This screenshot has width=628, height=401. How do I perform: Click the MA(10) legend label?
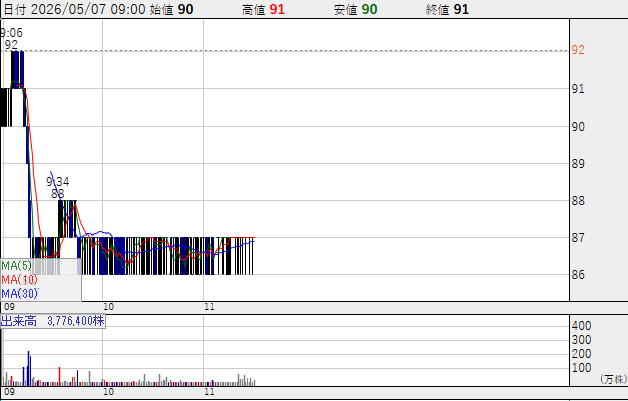19,279
